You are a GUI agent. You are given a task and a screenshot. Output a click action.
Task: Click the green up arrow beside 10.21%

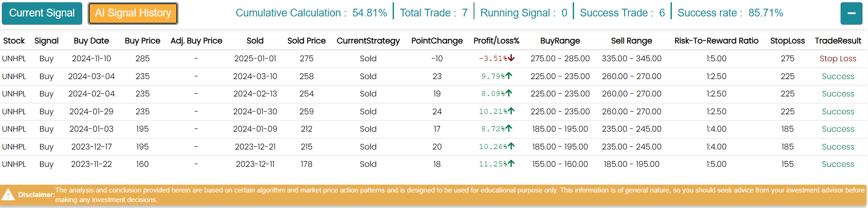[511, 111]
